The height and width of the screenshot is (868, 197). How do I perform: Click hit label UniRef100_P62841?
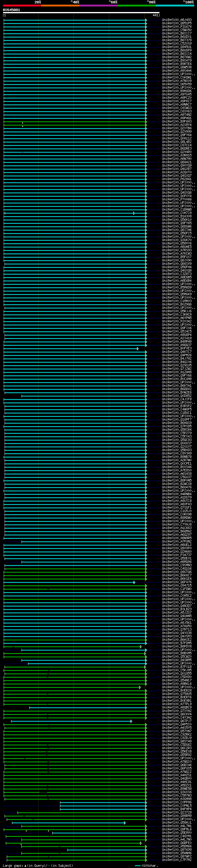[177, 179]
